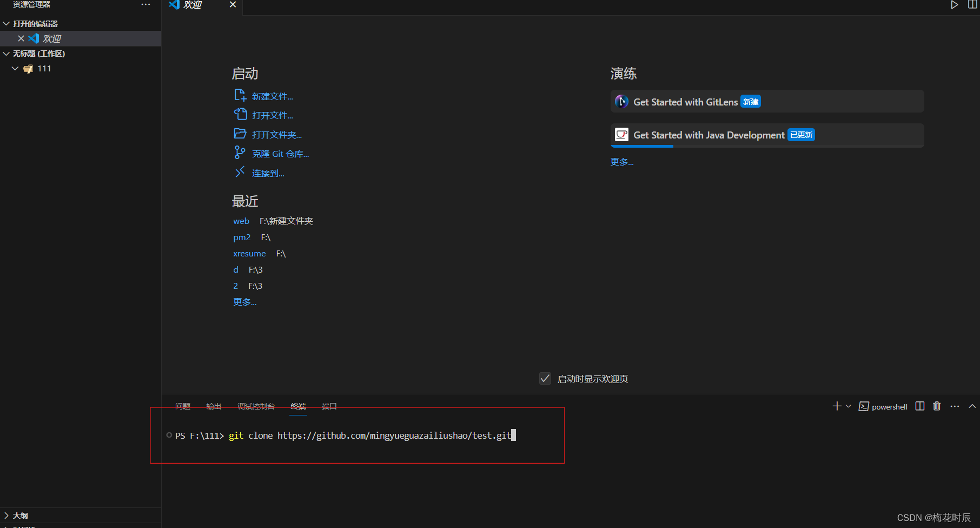
Task: Click the 资源管理器 panel title
Action: point(31,4)
